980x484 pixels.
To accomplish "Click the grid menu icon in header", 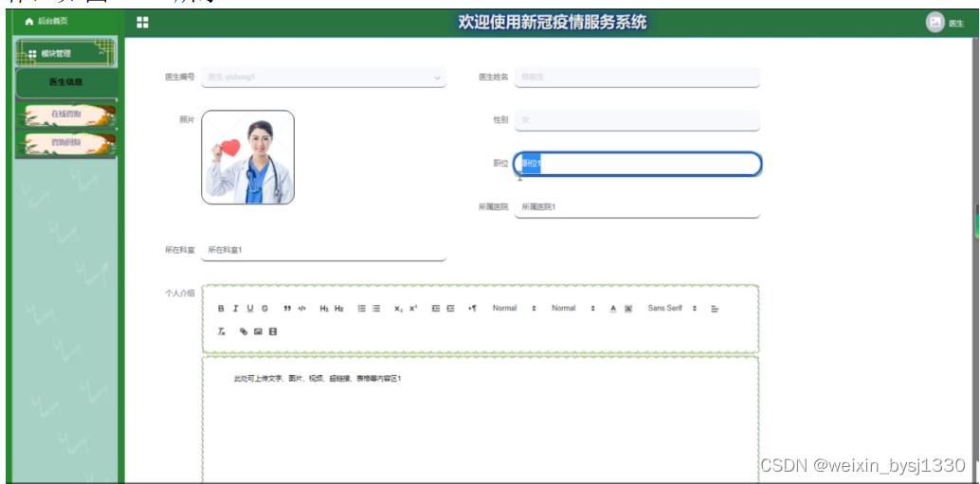I will [142, 23].
